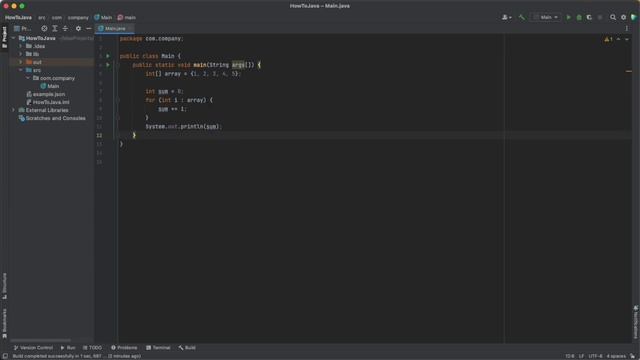640x360 pixels.
Task: Open Search Everywhere magnifier icon
Action: (x=613, y=18)
